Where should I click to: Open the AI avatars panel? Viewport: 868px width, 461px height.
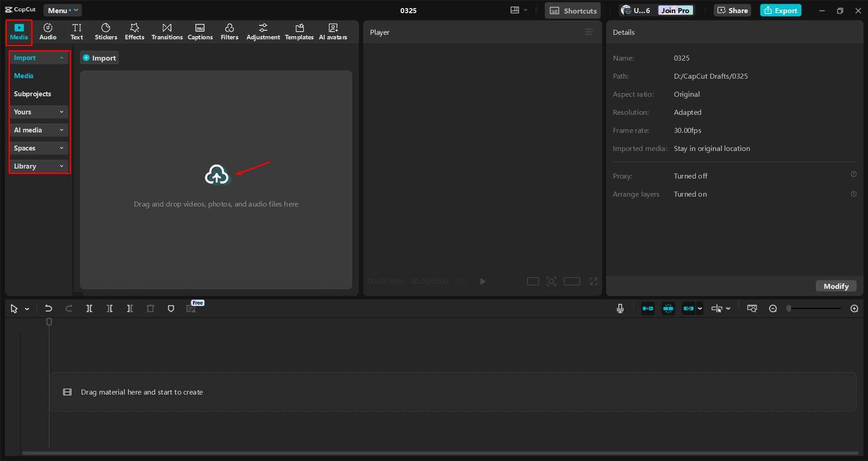[x=332, y=31]
